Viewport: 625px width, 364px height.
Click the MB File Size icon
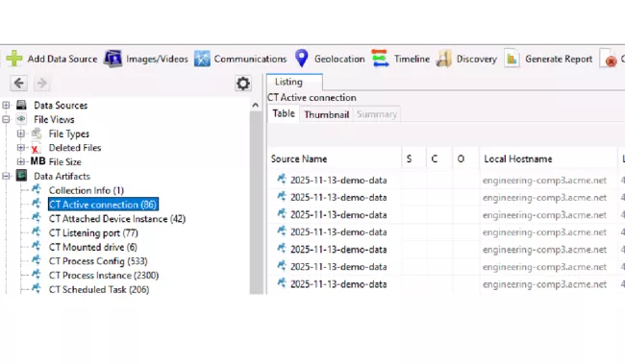37,161
